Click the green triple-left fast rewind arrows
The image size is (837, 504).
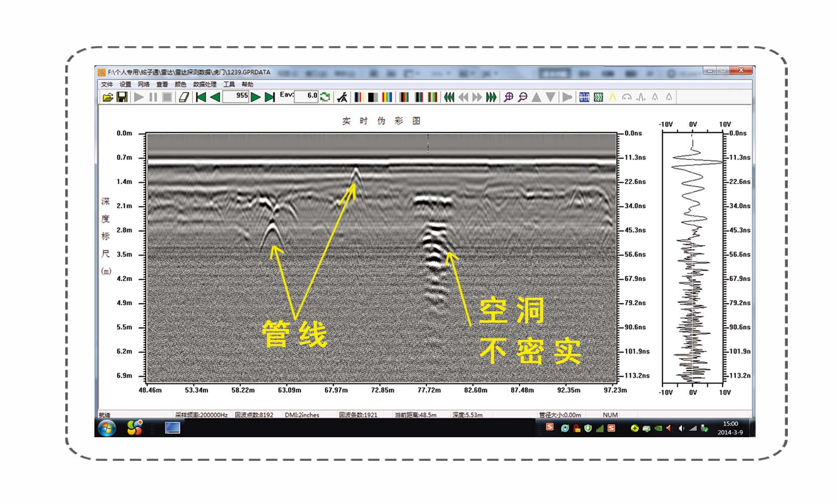click(x=449, y=97)
